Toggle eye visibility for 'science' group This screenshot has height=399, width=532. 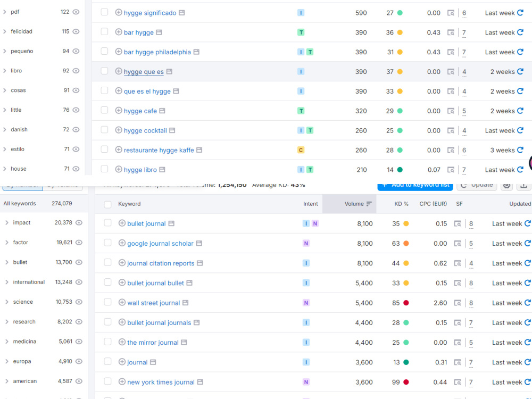79,302
